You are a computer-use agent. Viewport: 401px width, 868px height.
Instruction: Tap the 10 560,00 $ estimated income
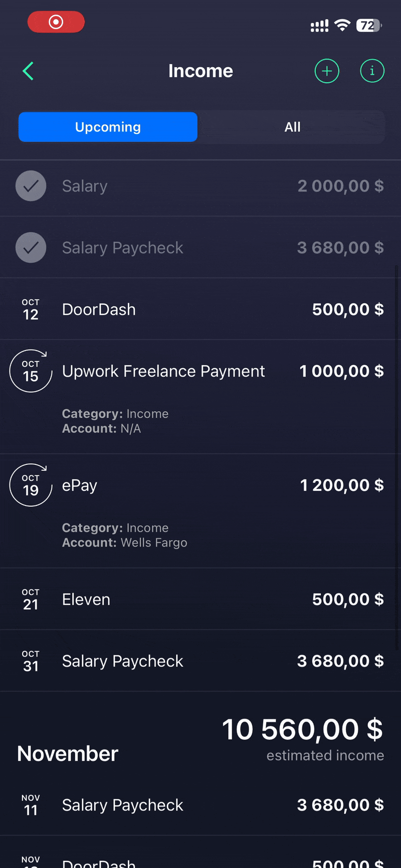tap(302, 730)
